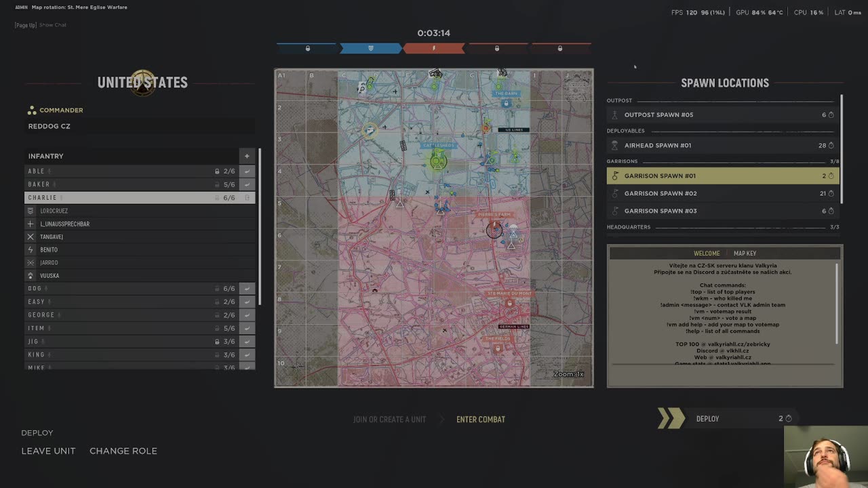The image size is (868, 488).
Task: Switch to the Map Key tab
Action: point(745,253)
